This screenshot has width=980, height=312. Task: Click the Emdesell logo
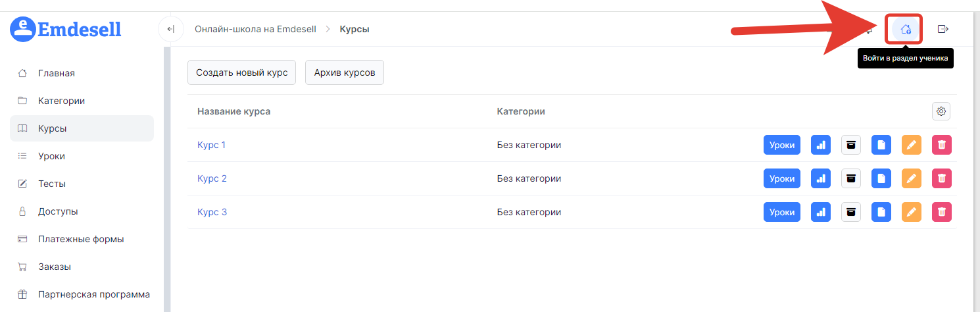click(66, 30)
